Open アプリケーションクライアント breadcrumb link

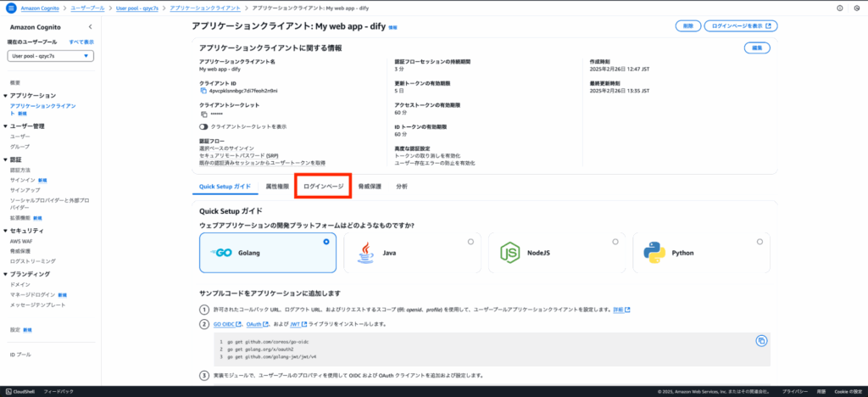(205, 8)
